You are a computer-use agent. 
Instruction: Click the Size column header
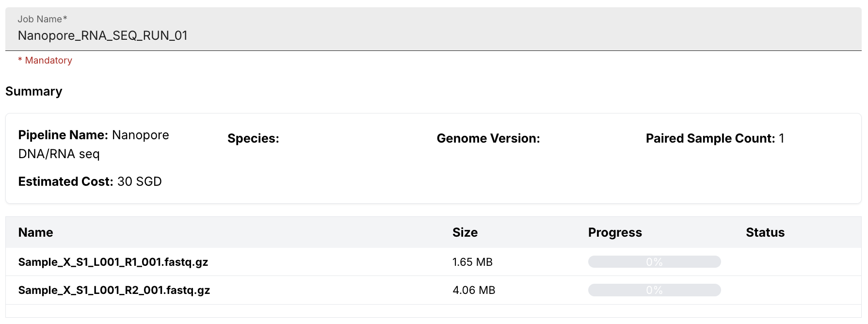[x=465, y=232]
